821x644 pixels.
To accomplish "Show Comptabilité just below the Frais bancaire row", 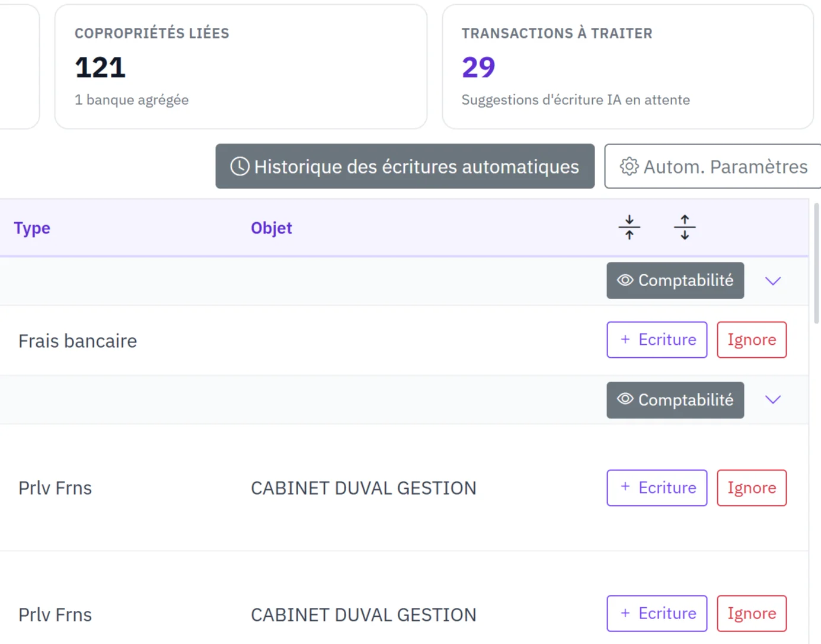I will pos(675,400).
